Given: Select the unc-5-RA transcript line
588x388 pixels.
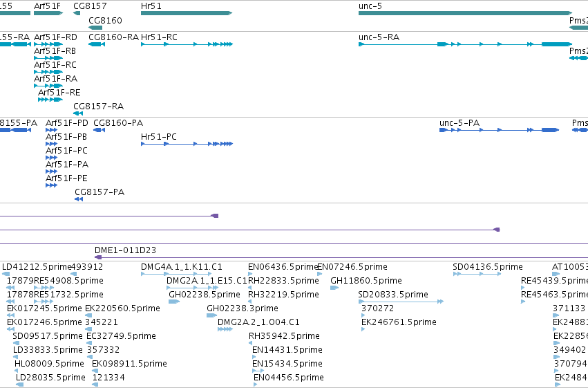Looking at the screenshot, I should (x=466, y=44).
